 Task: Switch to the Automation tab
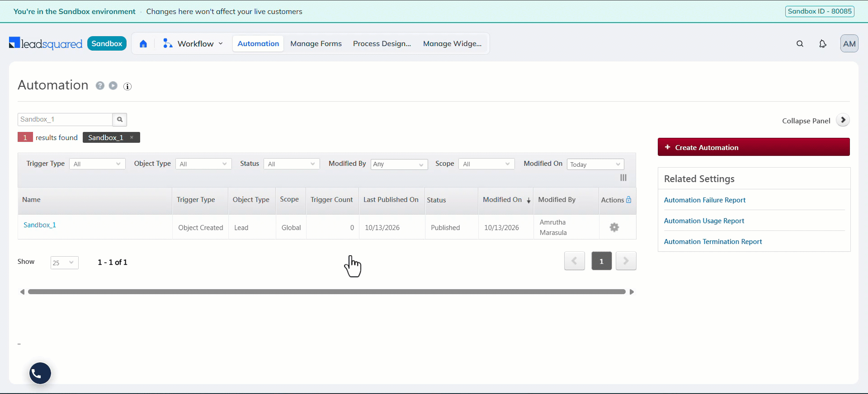coord(258,44)
